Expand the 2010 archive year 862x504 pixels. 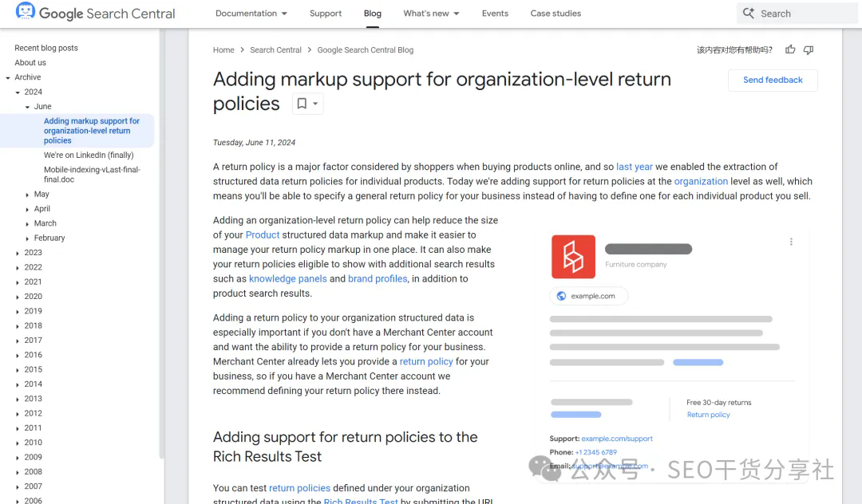[x=18, y=443]
